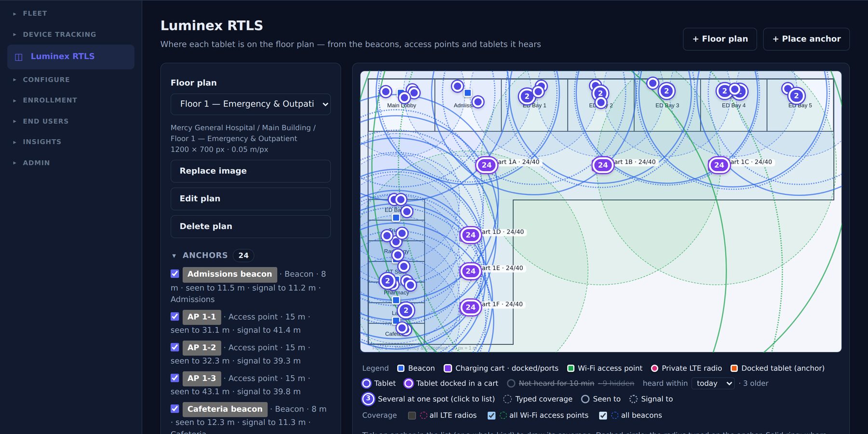Go to Luminex RTLS in the sidebar
This screenshot has width=868, height=434.
[71, 57]
